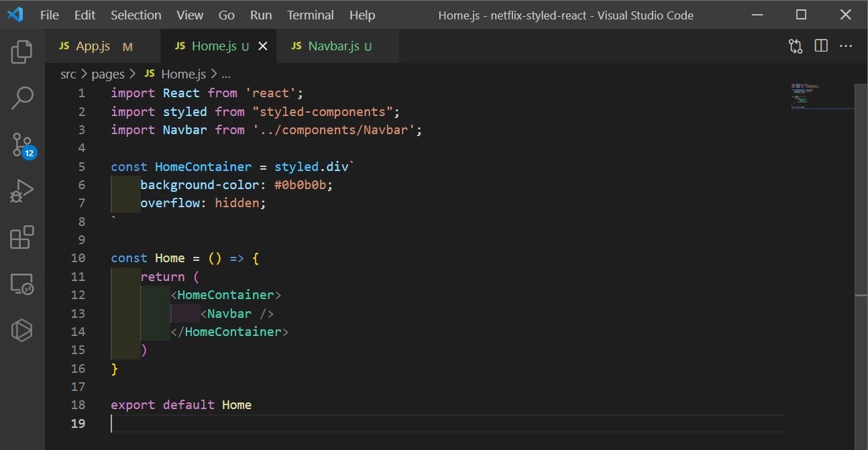Viewport: 868px width, 450px height.
Task: Open Changes compare icon in editor toolbar
Action: pyautogui.click(x=796, y=46)
